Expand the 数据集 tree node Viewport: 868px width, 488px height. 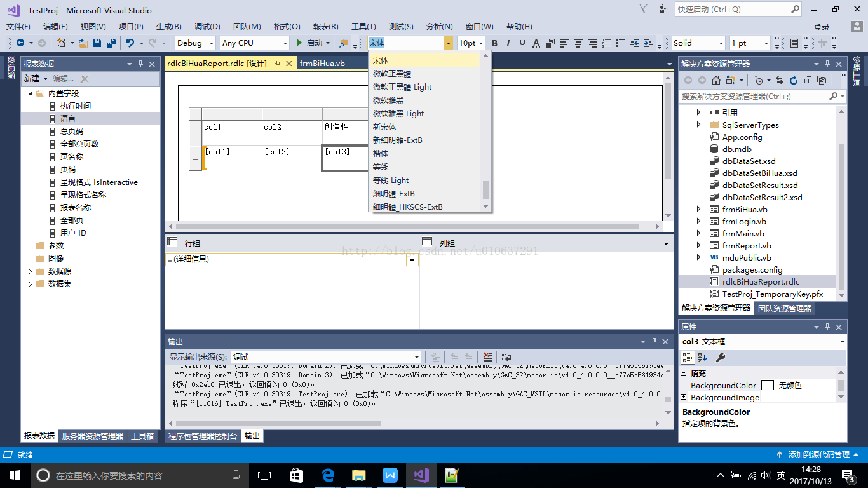tap(30, 284)
